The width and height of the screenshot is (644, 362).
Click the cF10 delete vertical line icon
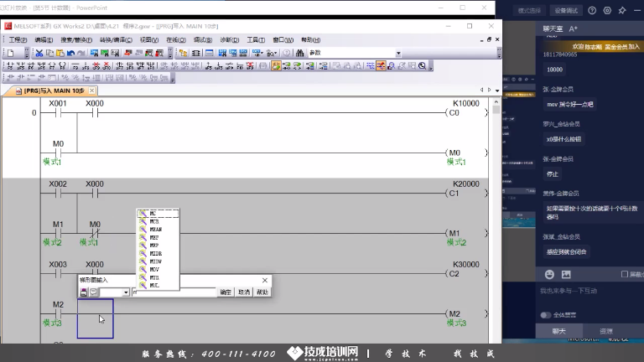tap(106, 65)
